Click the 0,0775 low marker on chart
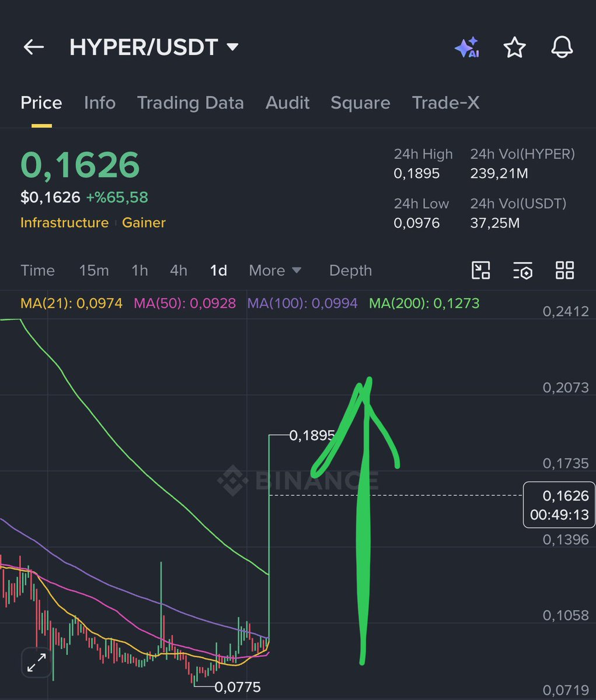This screenshot has width=596, height=700. point(238,687)
